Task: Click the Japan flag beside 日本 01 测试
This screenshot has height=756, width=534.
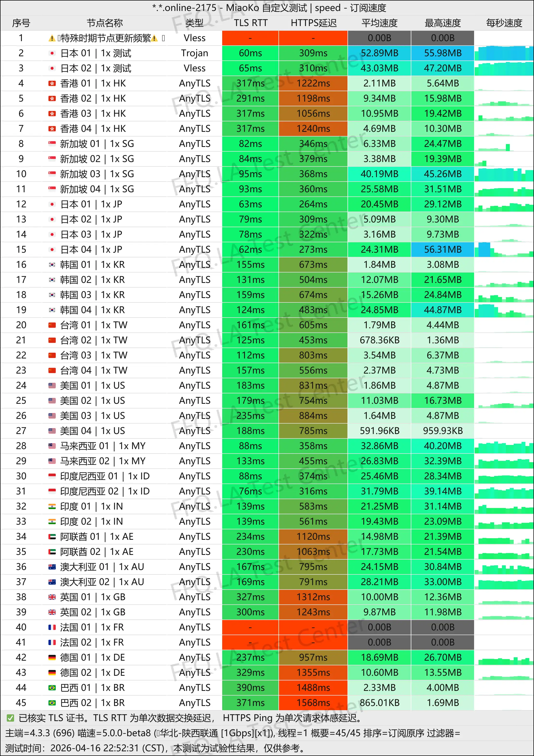Action: pos(52,53)
